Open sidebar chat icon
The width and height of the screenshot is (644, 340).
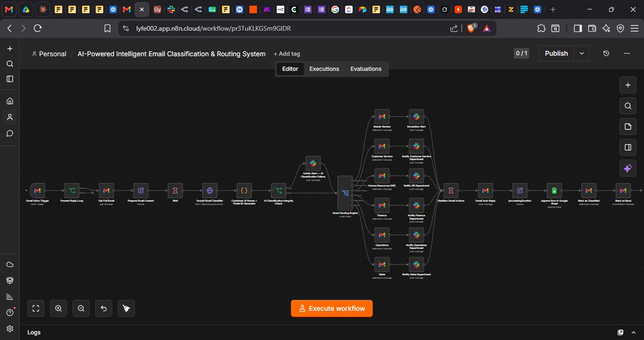(x=10, y=133)
